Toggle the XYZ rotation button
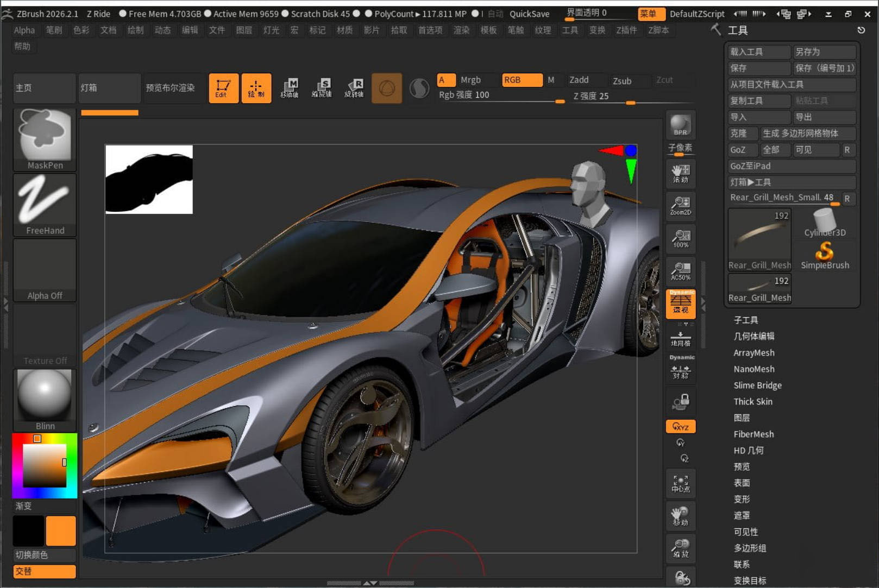 point(680,427)
